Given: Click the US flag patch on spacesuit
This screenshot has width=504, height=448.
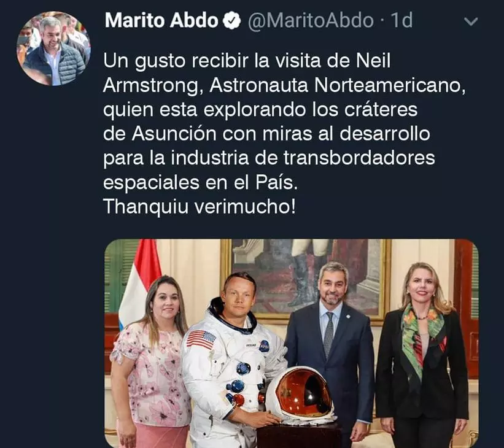Looking at the screenshot, I should (x=201, y=340).
